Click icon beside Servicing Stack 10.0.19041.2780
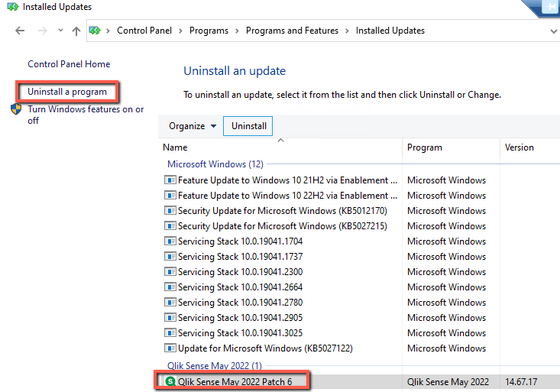560x392 pixels. click(170, 303)
